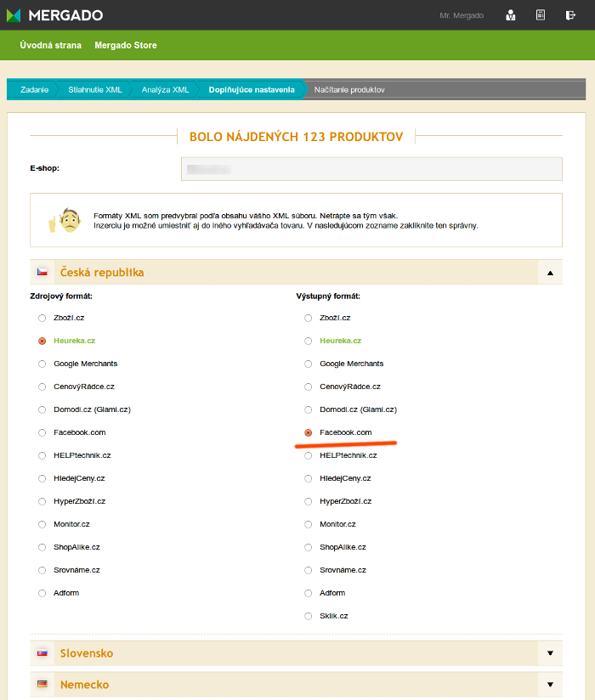Screen dimensions: 595x700
Task: Choose HELPtechnik.cz as output format
Action: point(309,456)
